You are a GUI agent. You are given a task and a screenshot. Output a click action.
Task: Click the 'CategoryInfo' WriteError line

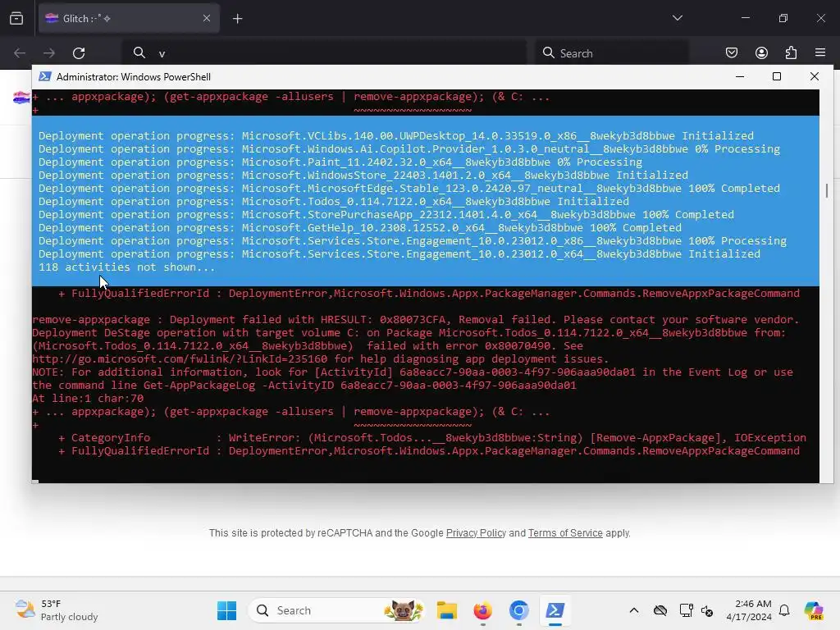tap(431, 438)
